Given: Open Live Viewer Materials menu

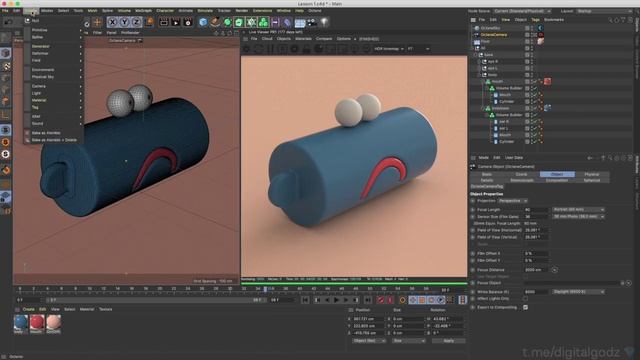Looking at the screenshot, I should click(x=303, y=39).
